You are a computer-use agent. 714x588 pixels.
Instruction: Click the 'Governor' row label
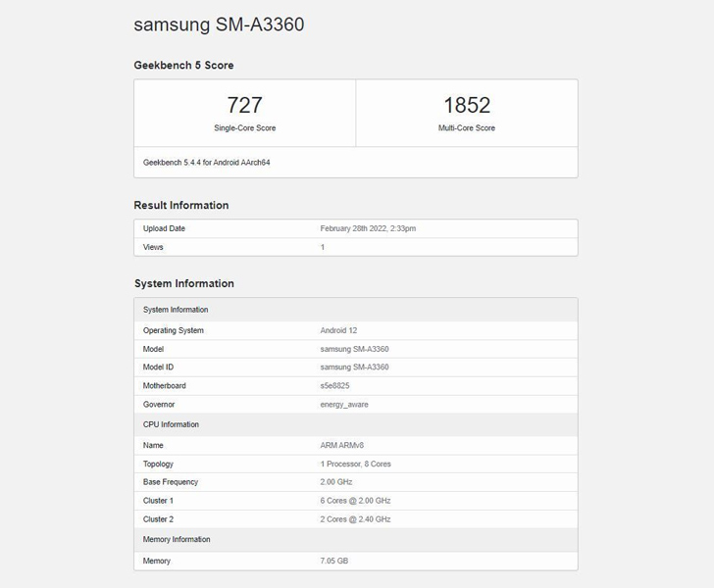(159, 404)
